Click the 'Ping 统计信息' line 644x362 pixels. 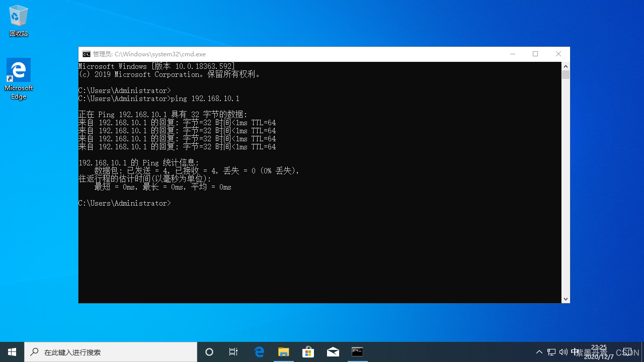coord(139,163)
